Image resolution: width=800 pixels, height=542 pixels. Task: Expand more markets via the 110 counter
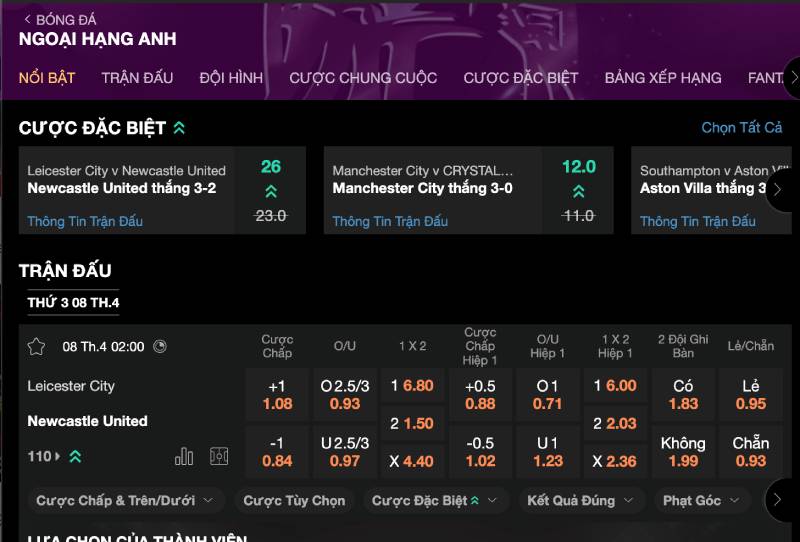pos(44,457)
